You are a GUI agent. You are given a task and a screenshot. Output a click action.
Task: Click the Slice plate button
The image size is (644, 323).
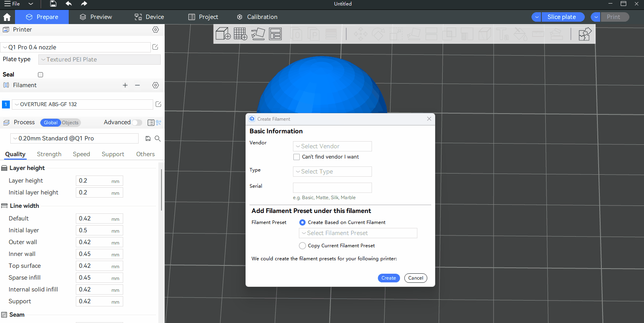(563, 17)
